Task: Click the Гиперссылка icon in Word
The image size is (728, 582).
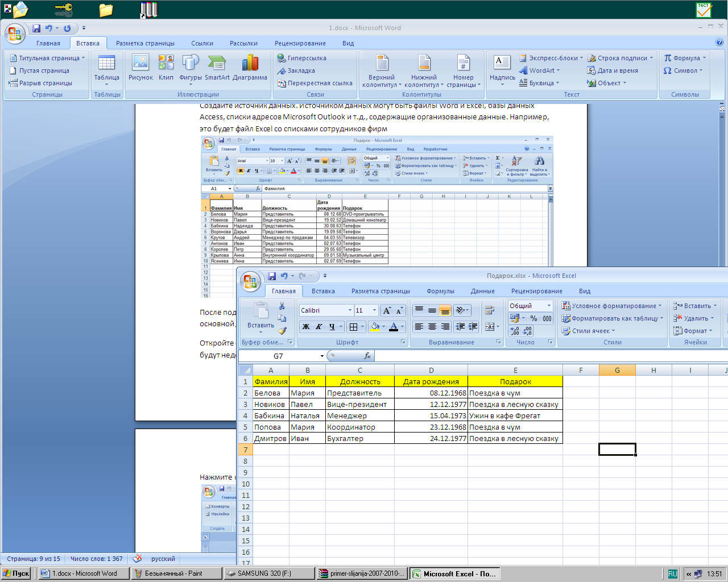Action: [x=301, y=58]
